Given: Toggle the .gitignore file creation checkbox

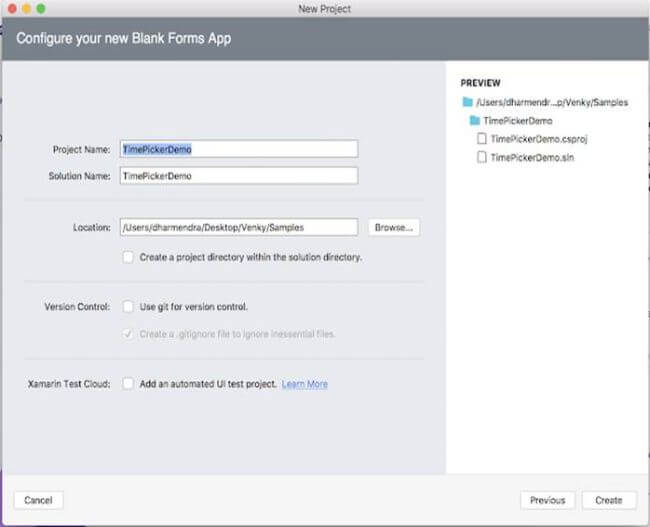Looking at the screenshot, I should (x=128, y=333).
